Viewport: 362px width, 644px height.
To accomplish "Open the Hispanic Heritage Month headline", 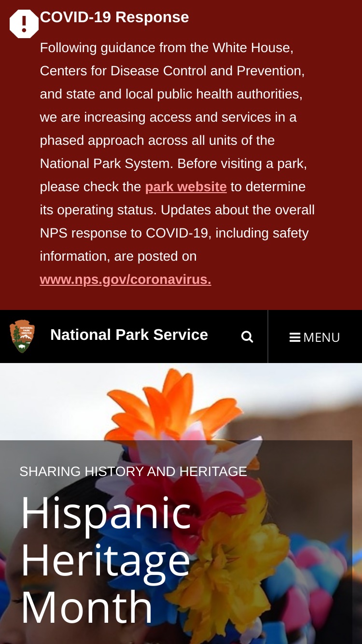I will click(x=106, y=559).
